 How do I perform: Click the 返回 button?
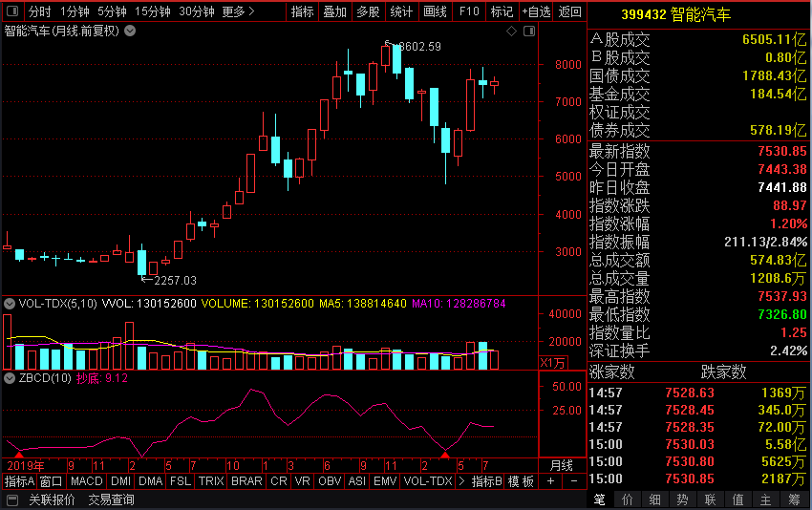point(570,11)
